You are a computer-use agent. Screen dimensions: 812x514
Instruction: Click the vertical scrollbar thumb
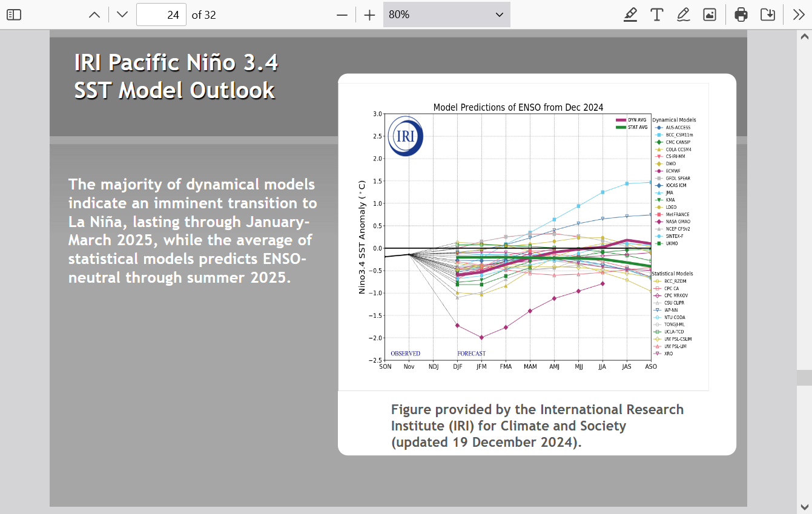point(804,378)
